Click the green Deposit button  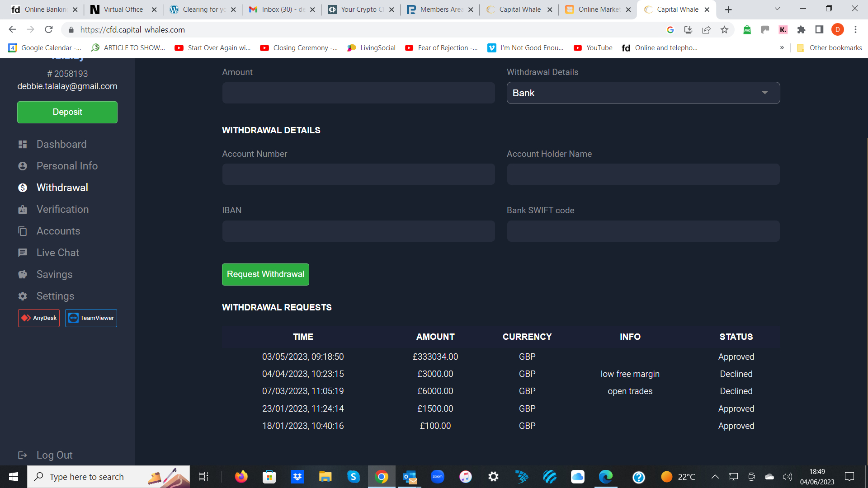[67, 112]
